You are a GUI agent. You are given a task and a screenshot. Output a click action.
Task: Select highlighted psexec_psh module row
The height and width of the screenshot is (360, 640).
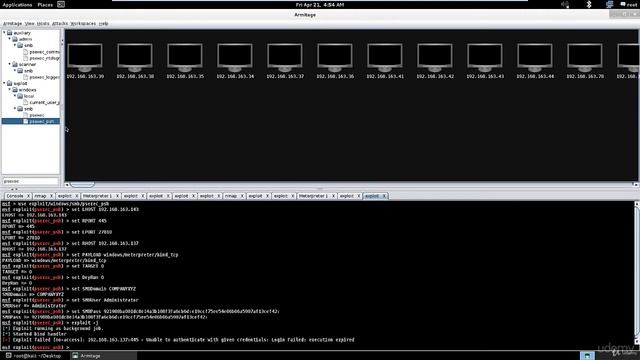coord(31,121)
